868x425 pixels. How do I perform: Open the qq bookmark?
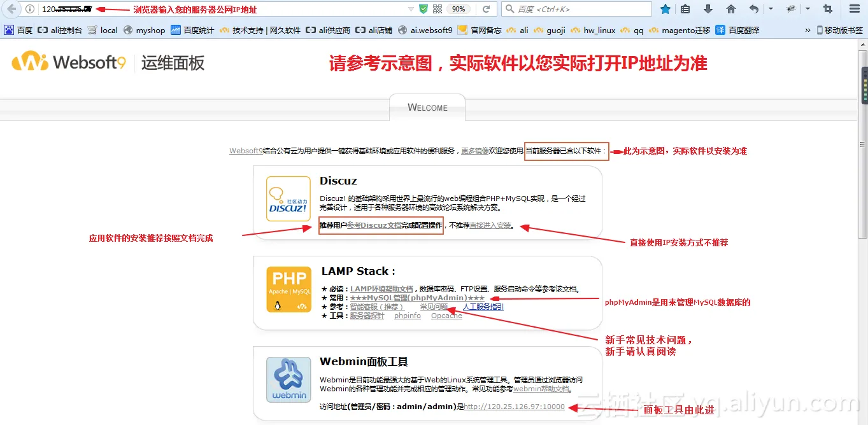tap(632, 30)
